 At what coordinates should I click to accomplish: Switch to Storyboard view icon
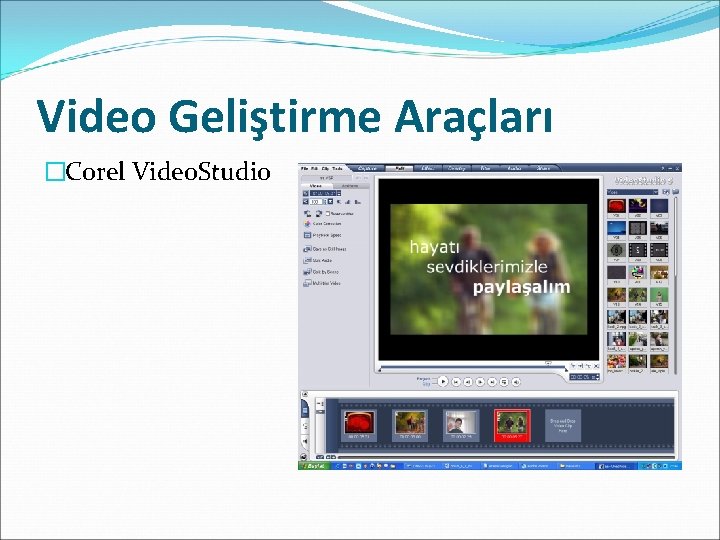(x=304, y=408)
